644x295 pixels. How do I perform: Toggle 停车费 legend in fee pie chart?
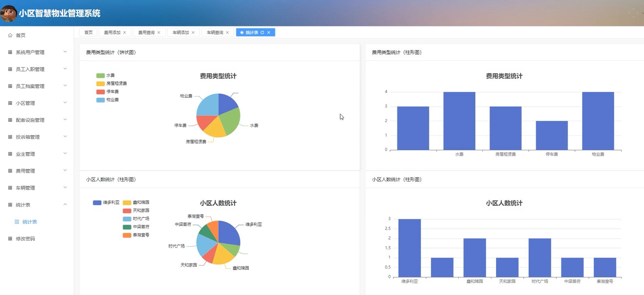108,92
